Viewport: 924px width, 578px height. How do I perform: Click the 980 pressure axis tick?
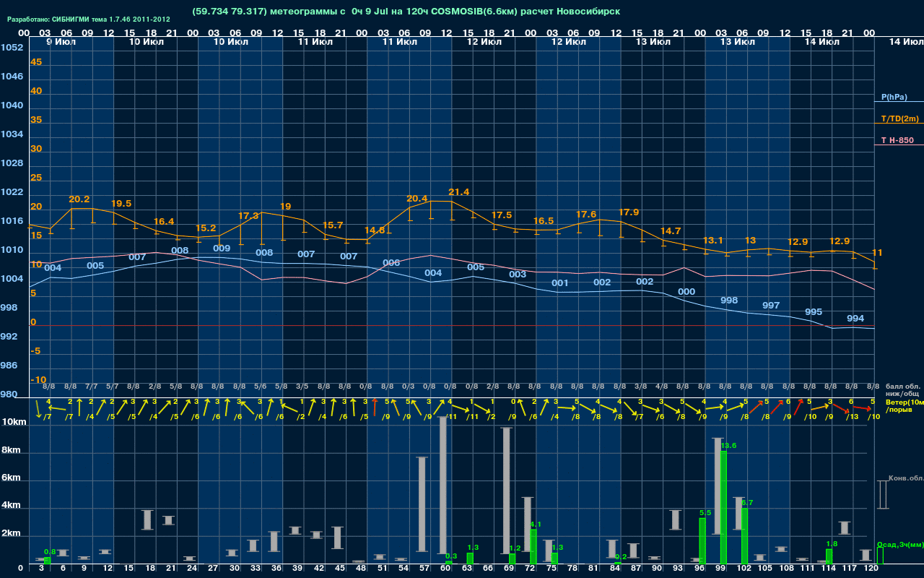tap(9, 394)
